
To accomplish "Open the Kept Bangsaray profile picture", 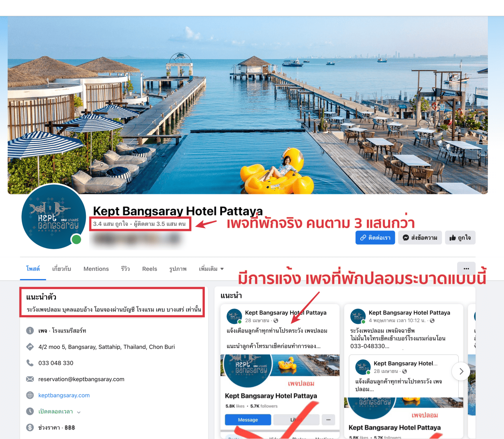I will 54,216.
